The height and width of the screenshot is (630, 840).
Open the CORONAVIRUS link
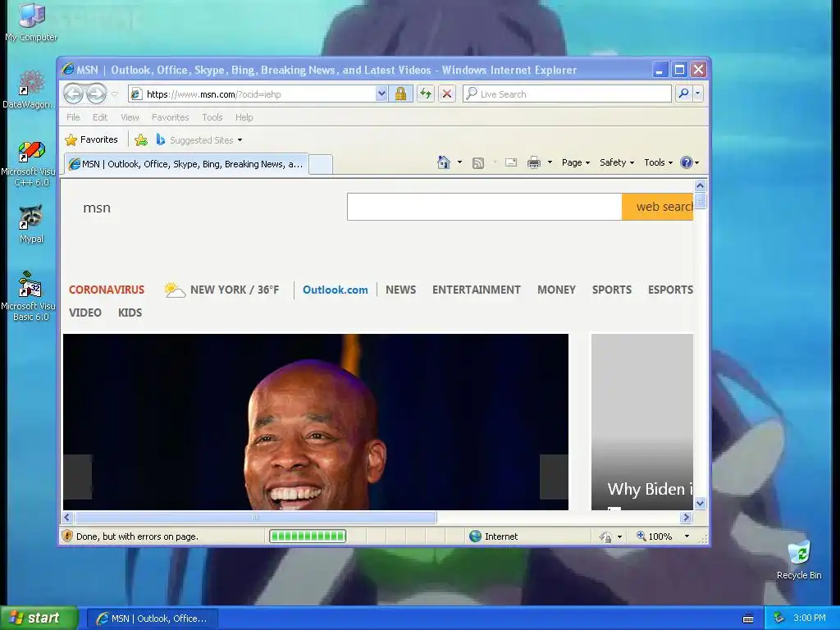(107, 290)
